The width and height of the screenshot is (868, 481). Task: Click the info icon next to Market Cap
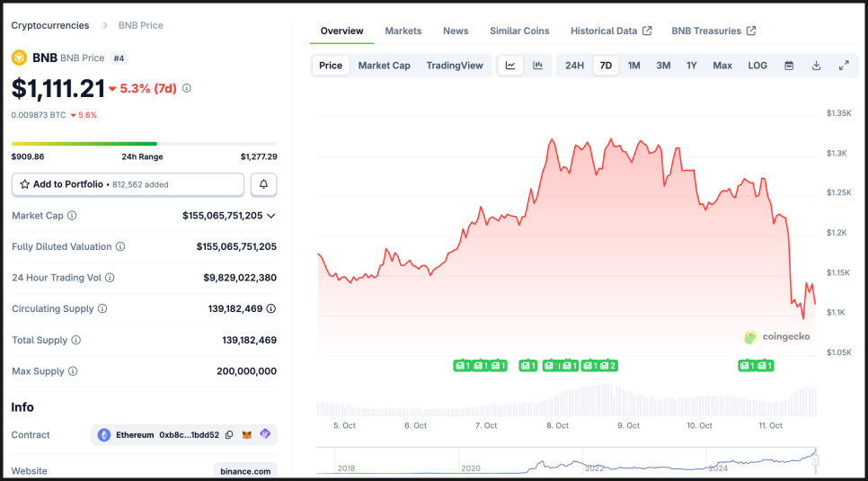click(x=72, y=216)
